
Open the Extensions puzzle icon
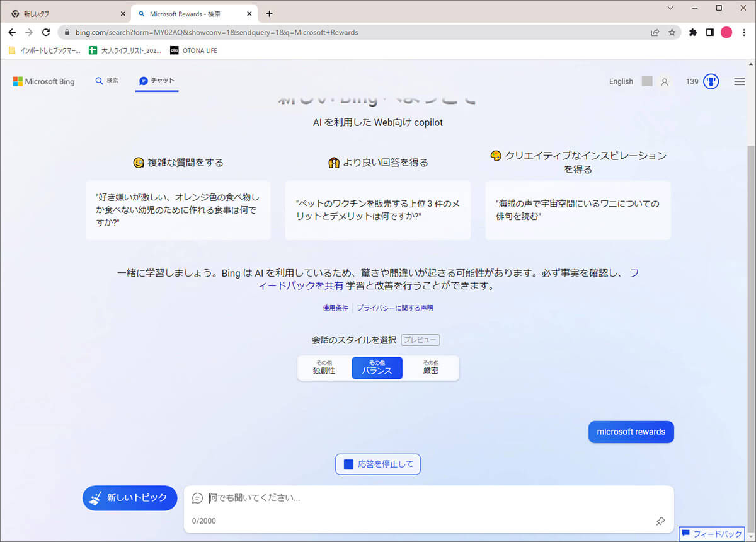693,32
